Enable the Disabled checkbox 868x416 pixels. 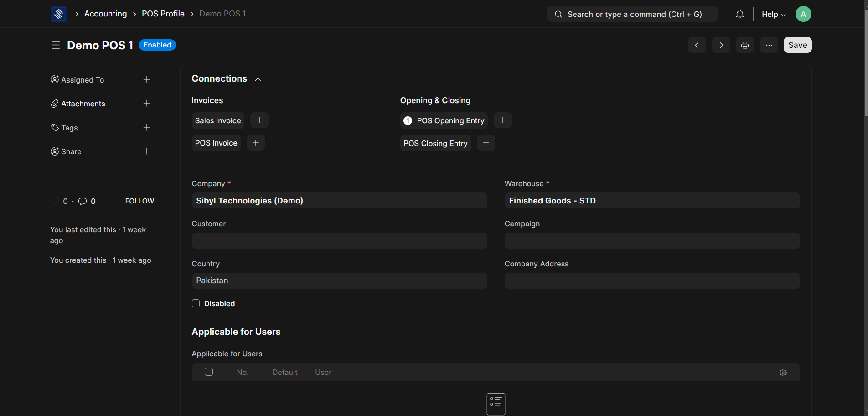point(196,303)
